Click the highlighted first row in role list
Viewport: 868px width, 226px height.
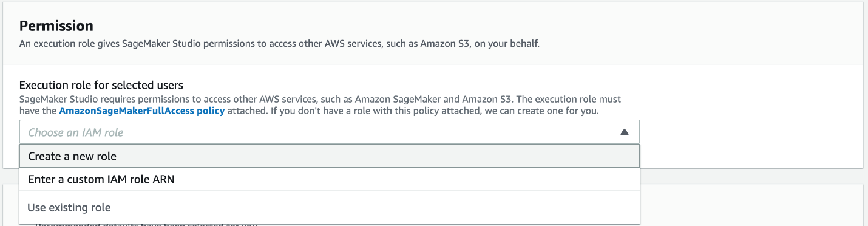(x=329, y=156)
